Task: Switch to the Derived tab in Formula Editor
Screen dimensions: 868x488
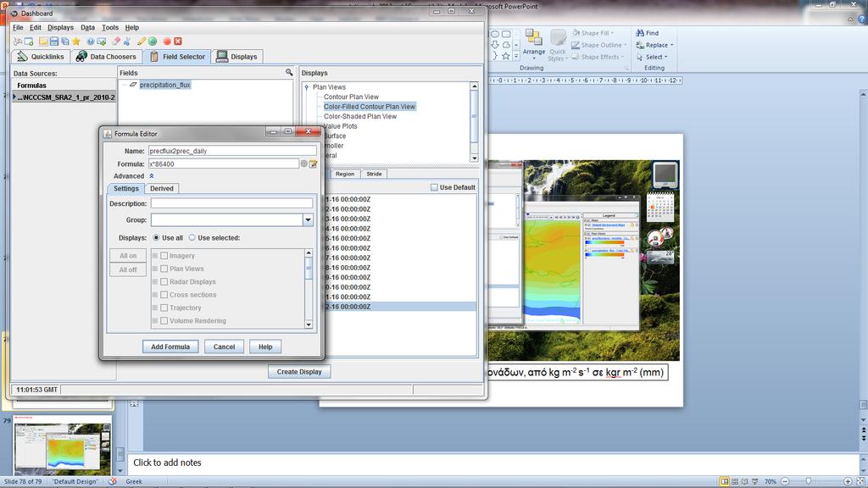Action: (162, 189)
